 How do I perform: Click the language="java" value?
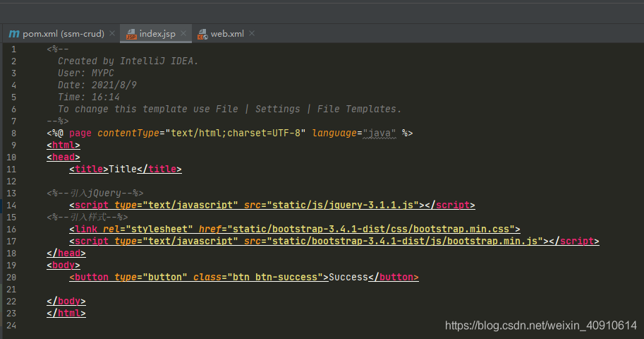pos(379,133)
